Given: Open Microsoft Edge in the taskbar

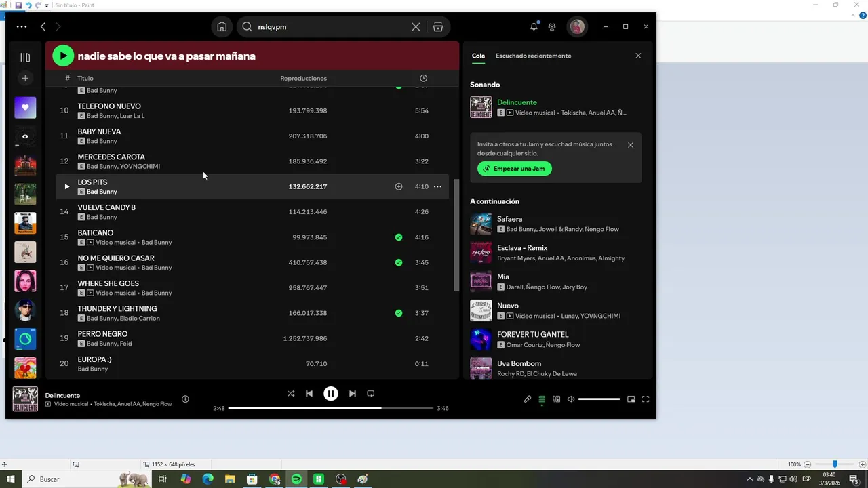Looking at the screenshot, I should (x=208, y=479).
